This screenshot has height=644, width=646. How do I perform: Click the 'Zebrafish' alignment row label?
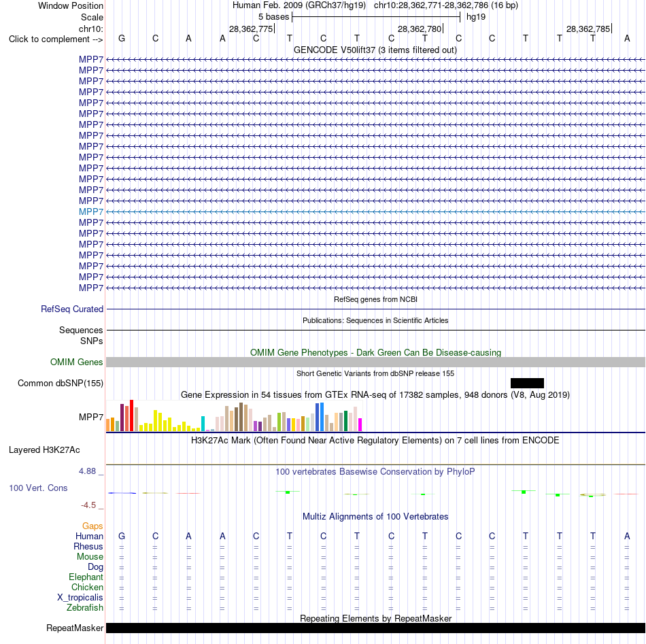tap(85, 608)
